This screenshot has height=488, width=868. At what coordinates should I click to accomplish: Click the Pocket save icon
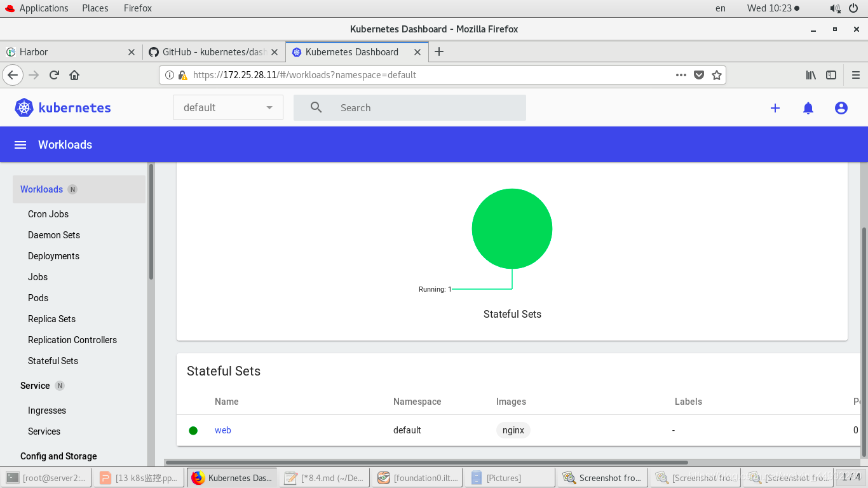pos(699,75)
